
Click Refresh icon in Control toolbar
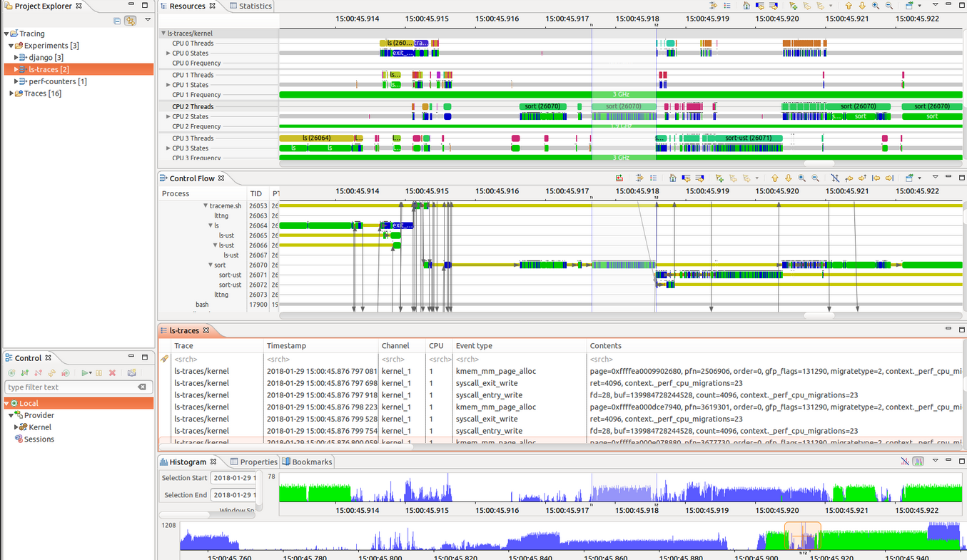(52, 373)
